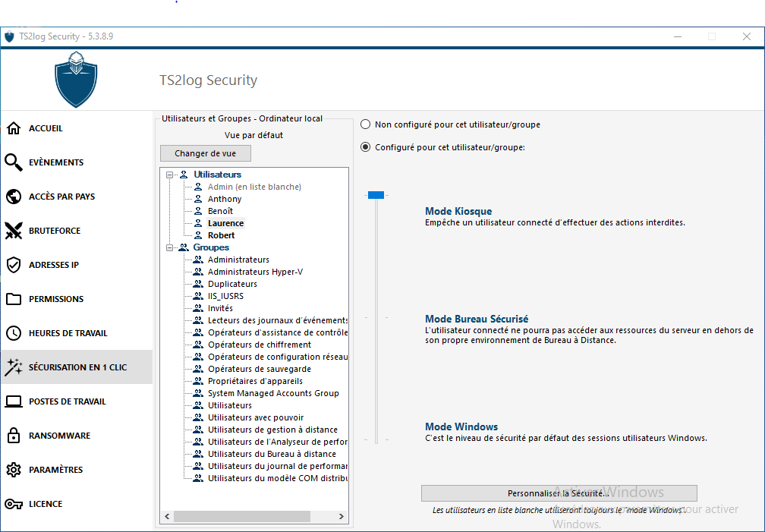Select Opérateurs de configuration réseau group
Image resolution: width=765 pixels, height=532 pixels.
278,357
